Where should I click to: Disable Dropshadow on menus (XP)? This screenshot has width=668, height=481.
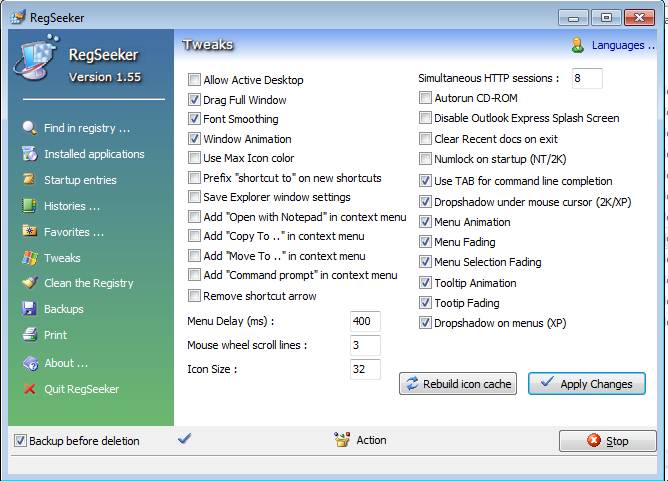pos(425,323)
